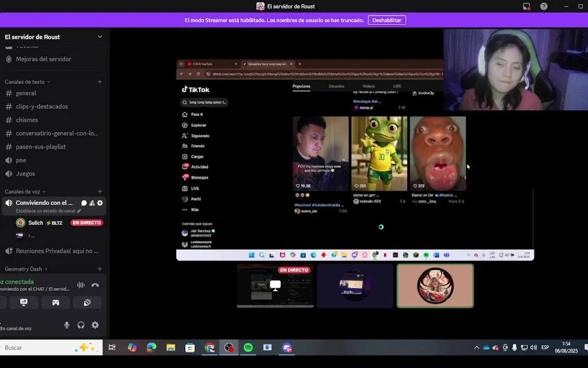This screenshot has width=588, height=368.
Task: Add a channel under Geometry Dash category
Action: [x=100, y=269]
